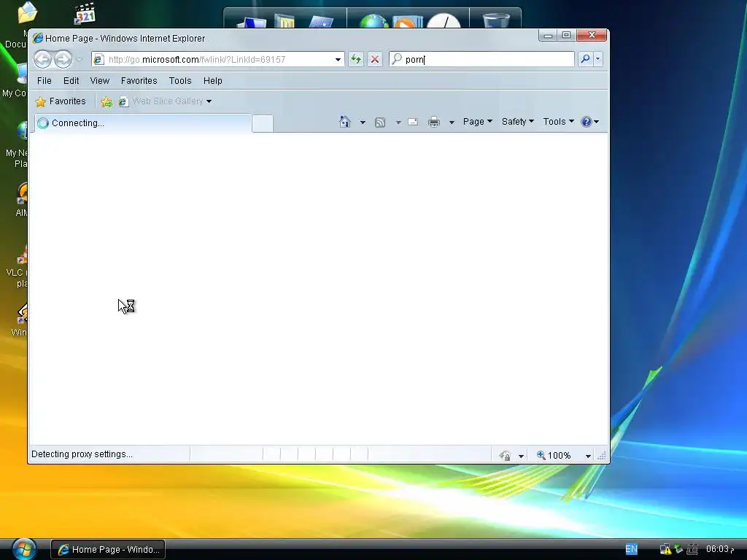Click the Recycle Bin dock icon

[x=496, y=20]
